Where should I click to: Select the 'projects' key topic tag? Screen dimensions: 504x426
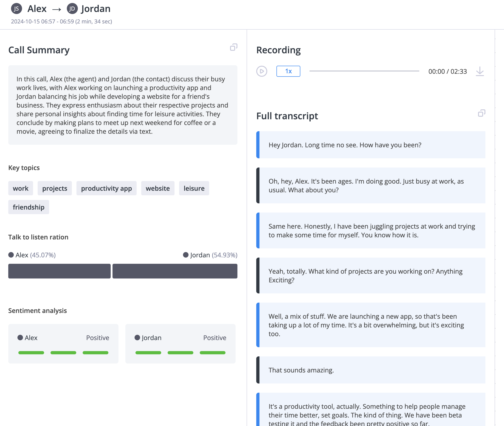pos(54,188)
